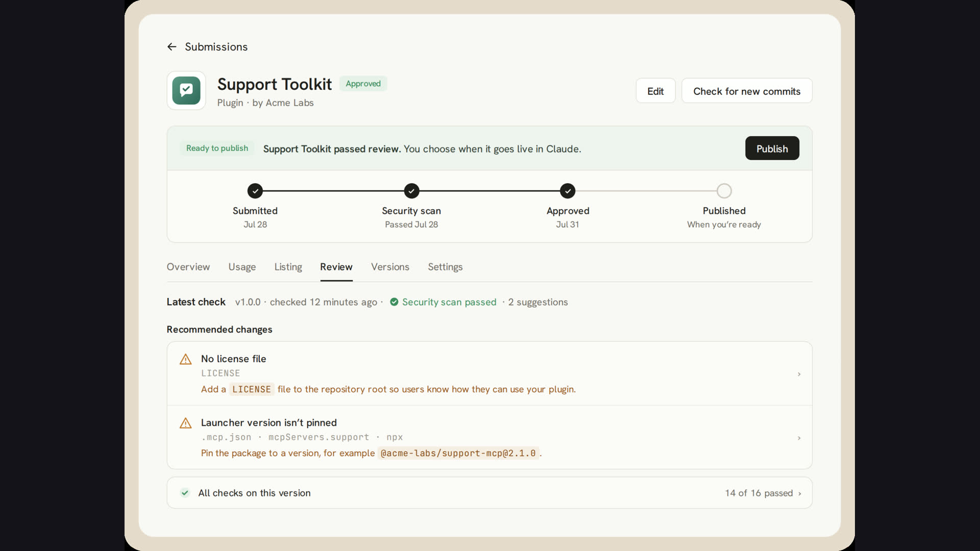The height and width of the screenshot is (551, 980).
Task: Click the 'Recommended changes' heading
Action: coord(219,330)
